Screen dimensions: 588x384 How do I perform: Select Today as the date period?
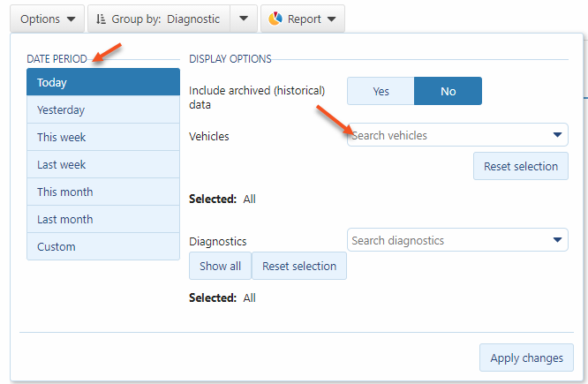[103, 83]
